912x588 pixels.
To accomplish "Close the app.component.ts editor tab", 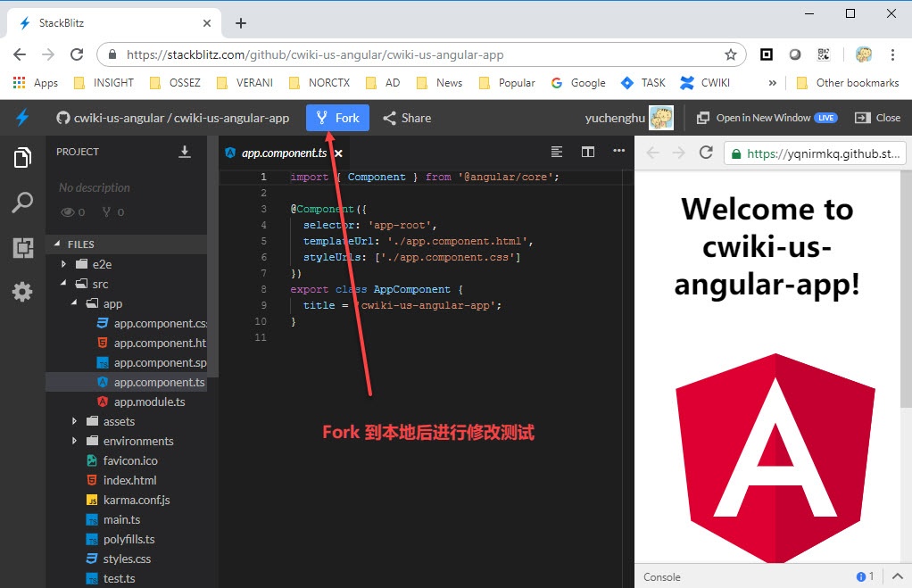I will pyautogui.click(x=338, y=153).
